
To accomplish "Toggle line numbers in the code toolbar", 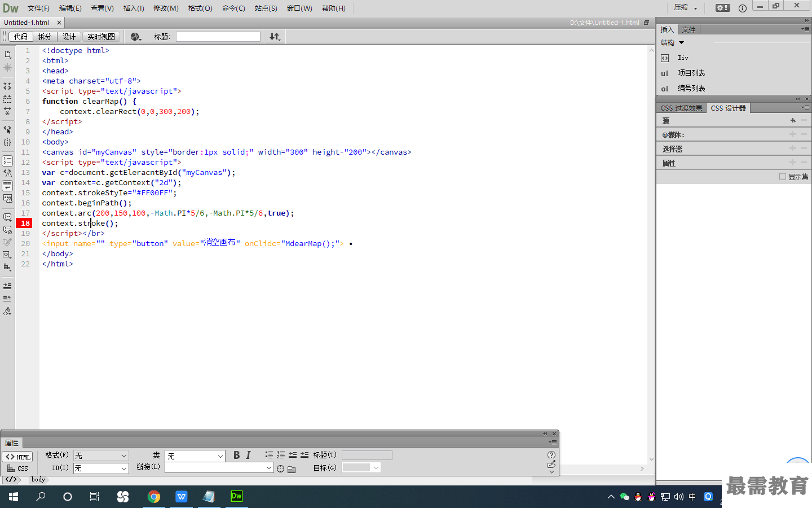I will [x=8, y=161].
